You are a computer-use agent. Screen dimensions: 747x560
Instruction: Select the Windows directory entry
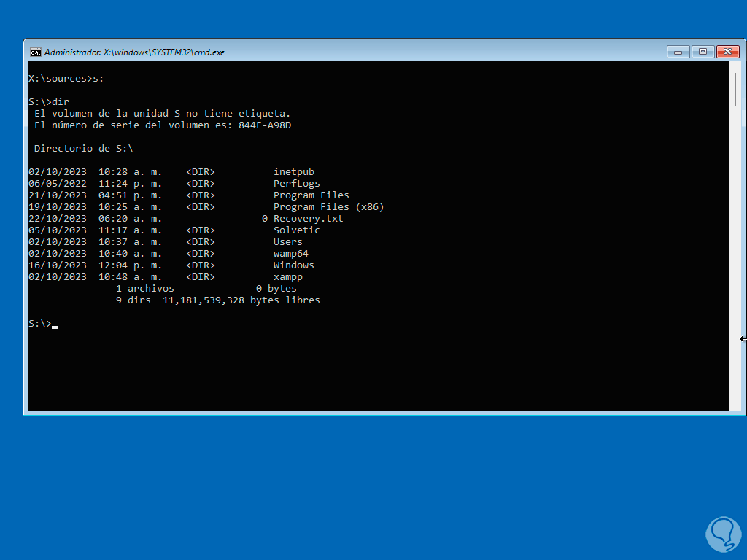(293, 265)
